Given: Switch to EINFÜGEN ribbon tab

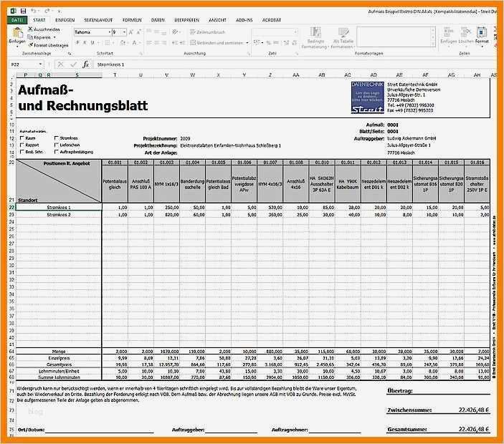Looking at the screenshot, I should click(x=65, y=20).
